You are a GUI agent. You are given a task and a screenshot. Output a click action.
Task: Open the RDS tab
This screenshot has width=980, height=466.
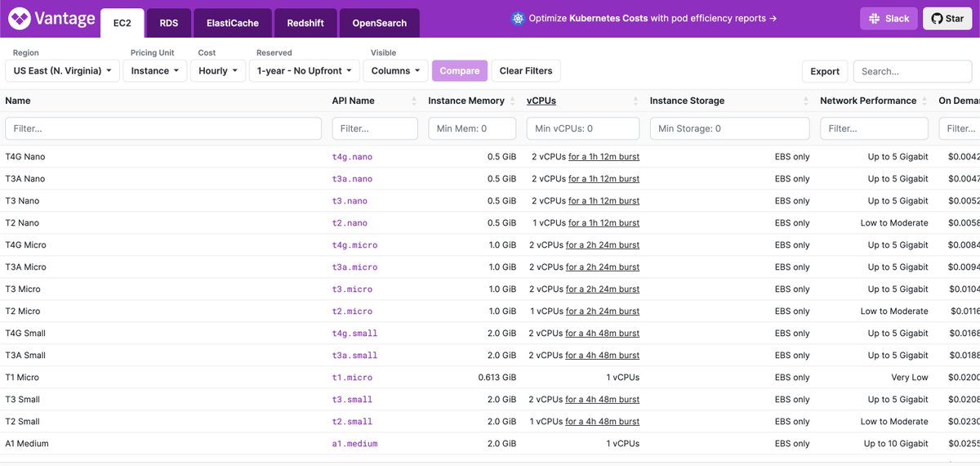[x=169, y=23]
